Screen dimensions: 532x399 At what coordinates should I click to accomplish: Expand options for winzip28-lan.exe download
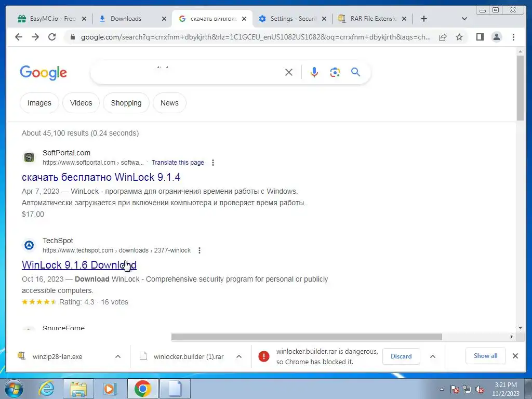[118, 356]
